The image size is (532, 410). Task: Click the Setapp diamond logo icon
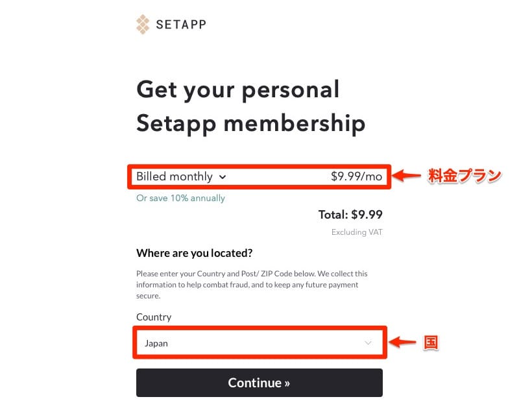click(x=143, y=25)
